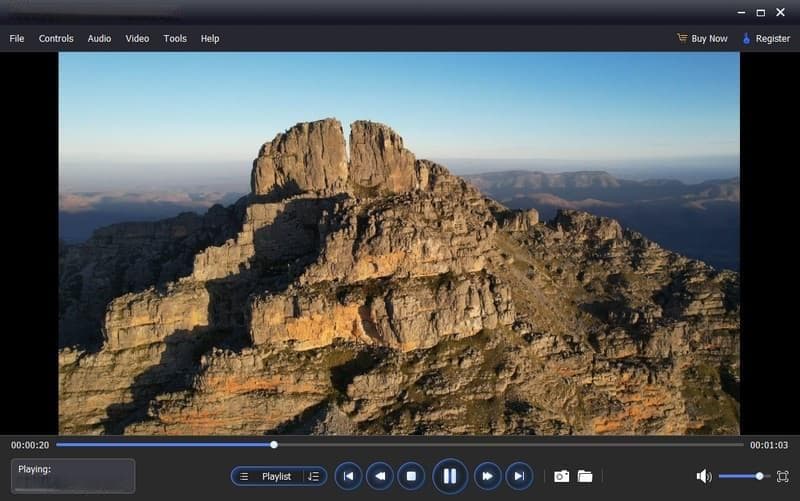The height and width of the screenshot is (501, 800).
Task: Click the Register key icon
Action: point(746,38)
